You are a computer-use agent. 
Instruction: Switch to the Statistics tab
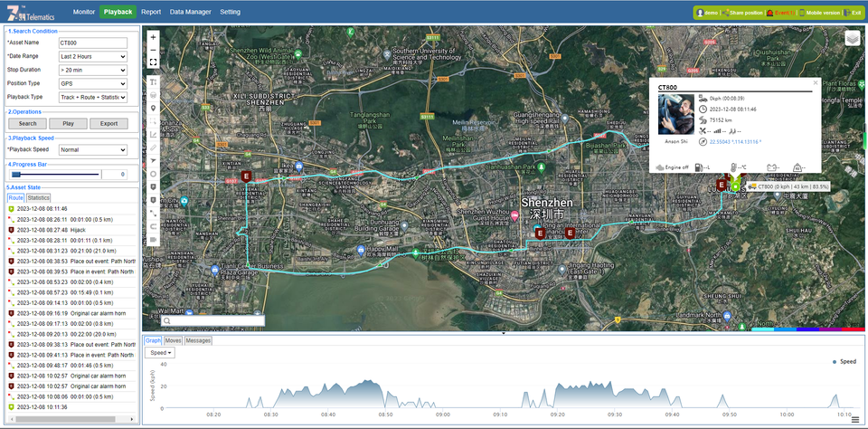(38, 197)
